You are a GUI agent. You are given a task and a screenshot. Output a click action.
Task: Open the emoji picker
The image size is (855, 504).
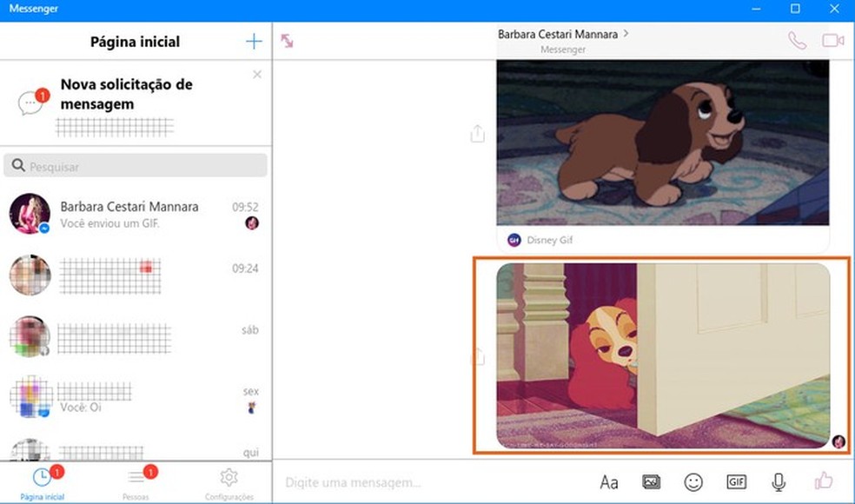coord(693,481)
